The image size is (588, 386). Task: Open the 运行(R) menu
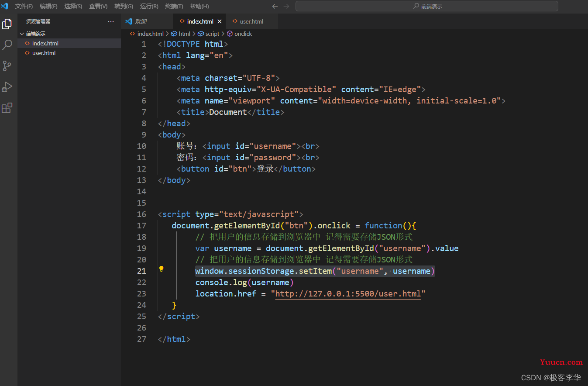149,6
